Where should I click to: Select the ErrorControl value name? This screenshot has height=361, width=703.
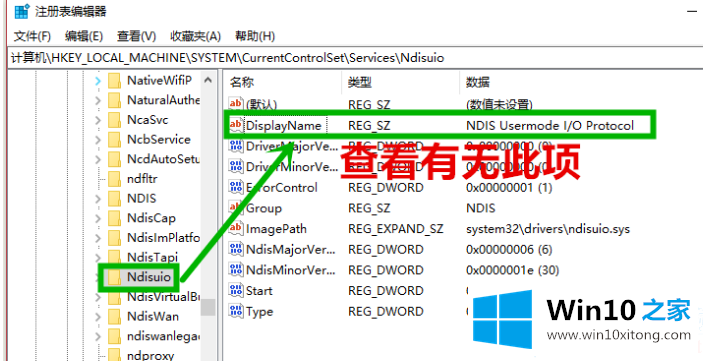pos(282,187)
